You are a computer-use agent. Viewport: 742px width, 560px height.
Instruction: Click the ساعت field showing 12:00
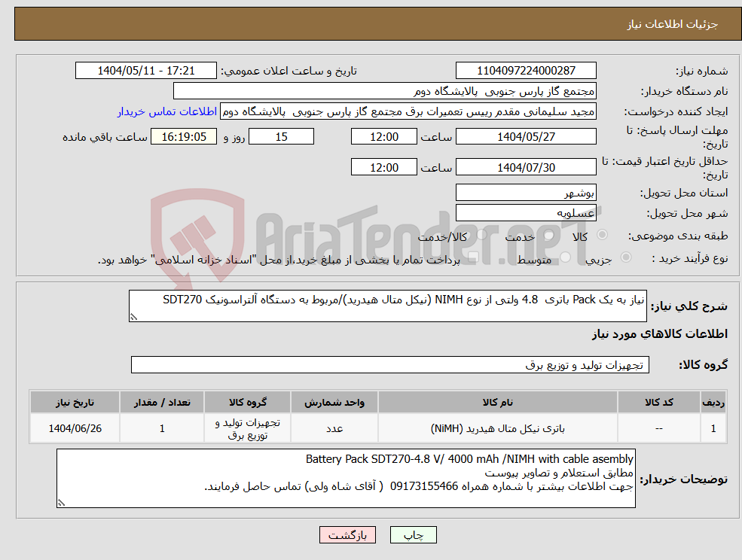383,136
